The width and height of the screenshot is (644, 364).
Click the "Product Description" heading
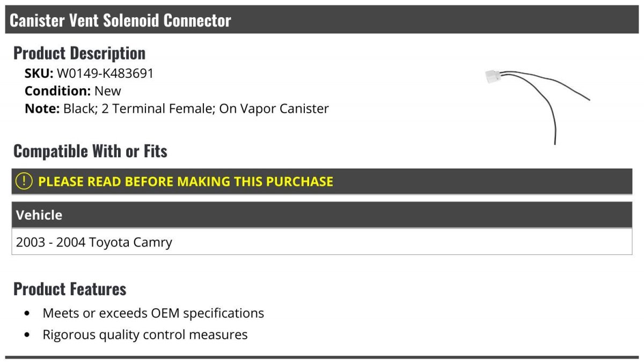pyautogui.click(x=79, y=53)
